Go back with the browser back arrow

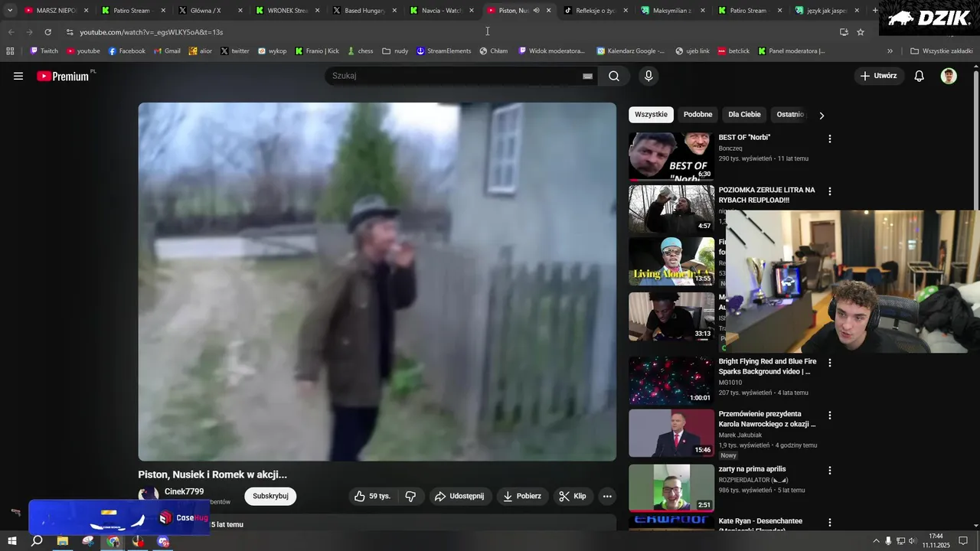coord(11,32)
